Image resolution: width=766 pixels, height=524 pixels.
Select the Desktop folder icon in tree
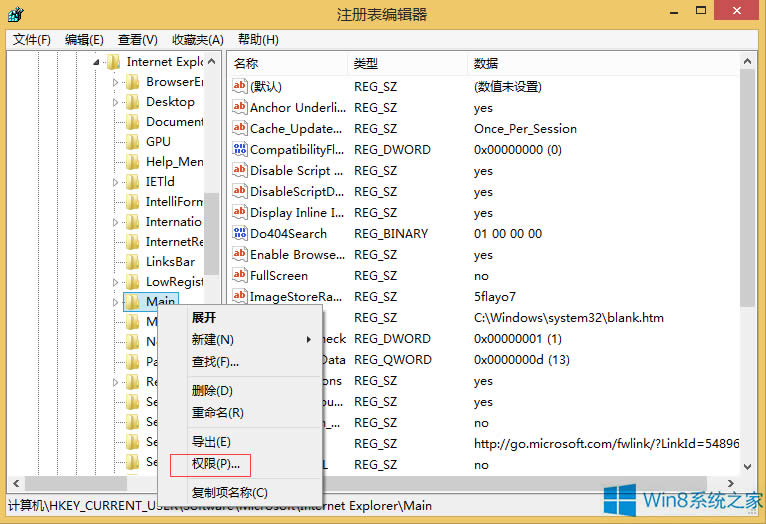pyautogui.click(x=132, y=102)
